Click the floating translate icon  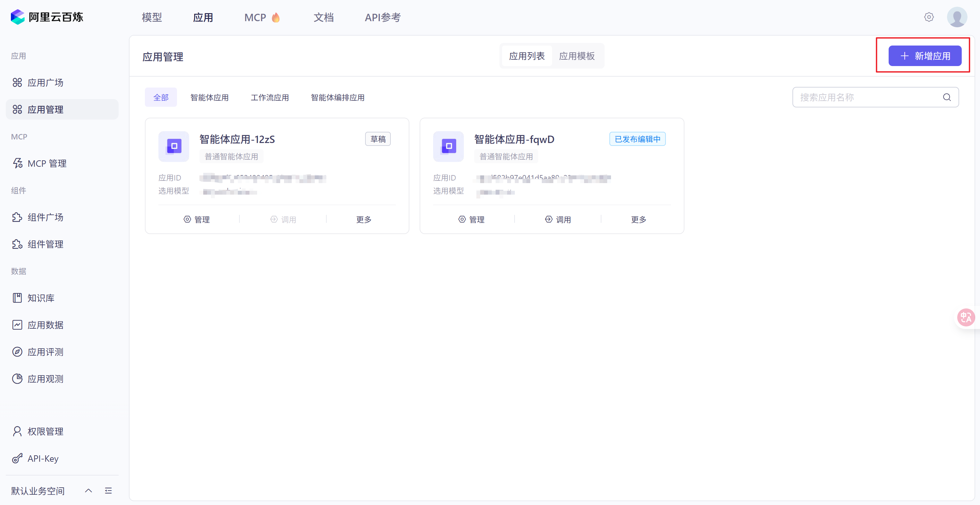(966, 317)
